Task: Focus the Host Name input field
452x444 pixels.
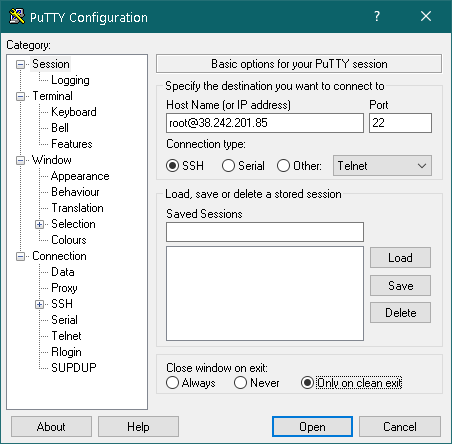Action: tap(265, 123)
